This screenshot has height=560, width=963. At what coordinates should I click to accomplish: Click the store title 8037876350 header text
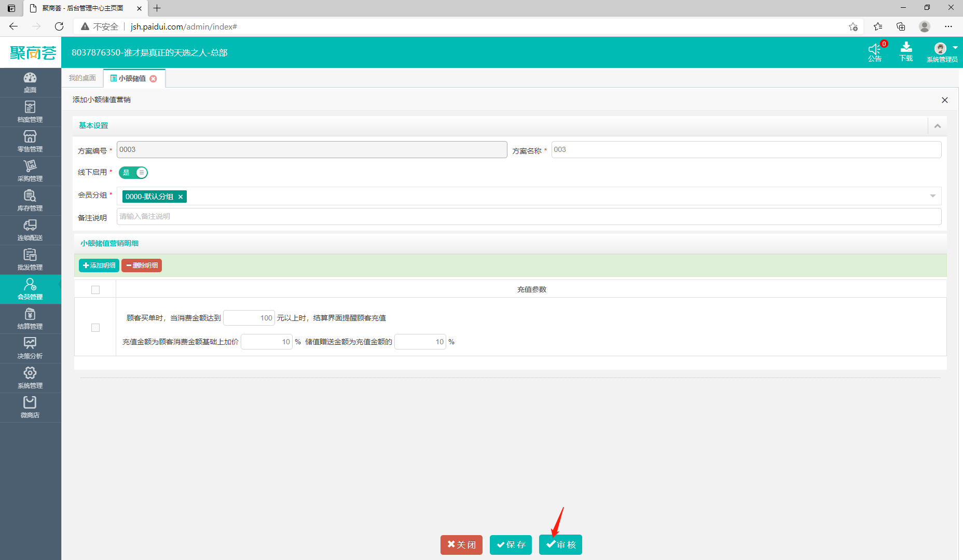click(149, 52)
